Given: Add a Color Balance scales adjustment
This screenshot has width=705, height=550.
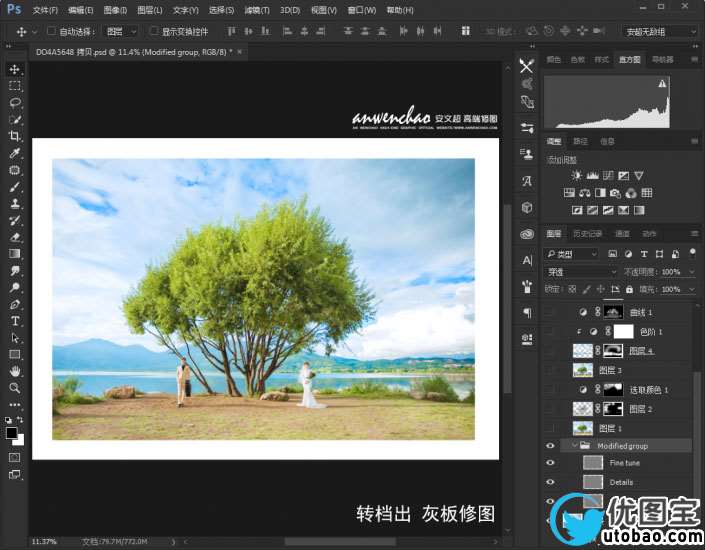Looking at the screenshot, I should coord(585,193).
